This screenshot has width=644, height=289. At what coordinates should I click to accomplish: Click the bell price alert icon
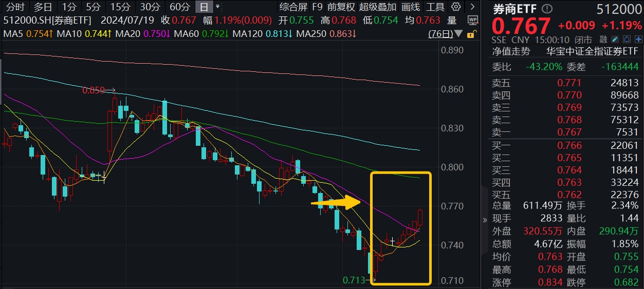627,40
